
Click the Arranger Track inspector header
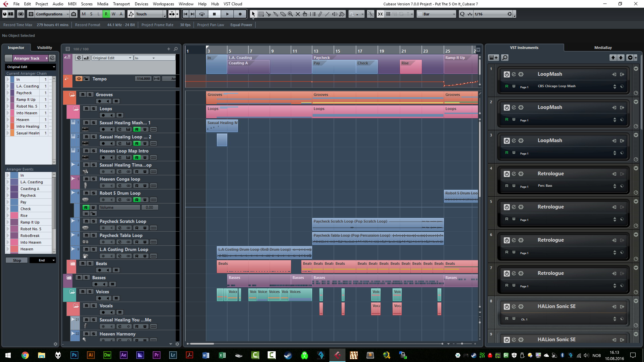(x=30, y=58)
